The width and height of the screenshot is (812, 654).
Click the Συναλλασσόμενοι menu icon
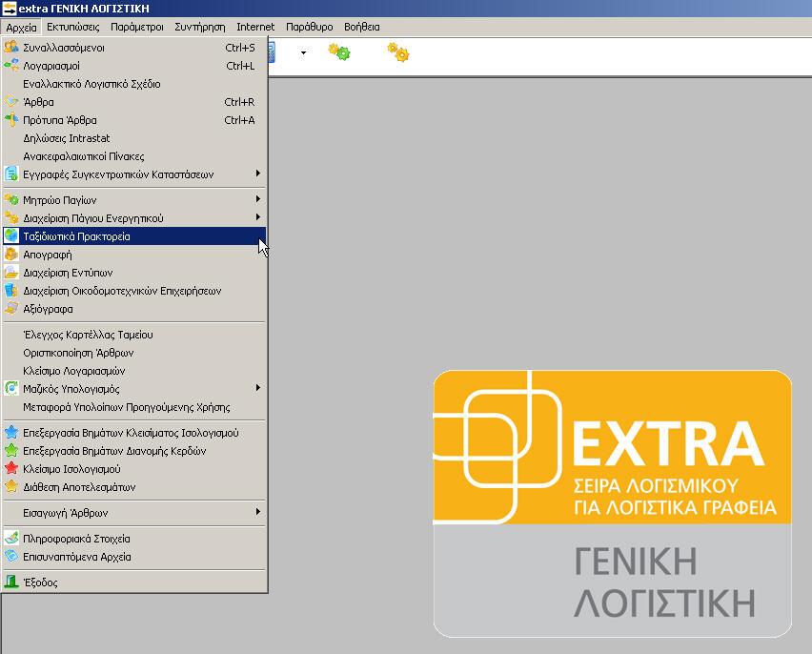click(11, 47)
